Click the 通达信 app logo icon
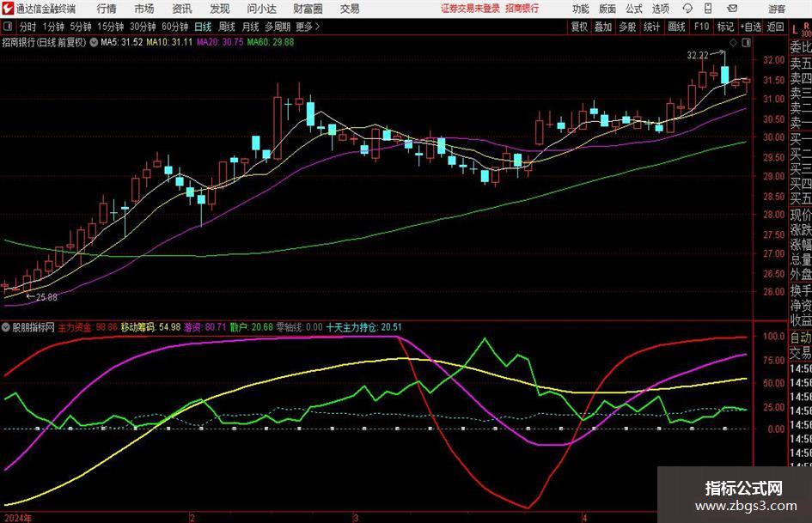This screenshot has width=812, height=523. [x=8, y=9]
